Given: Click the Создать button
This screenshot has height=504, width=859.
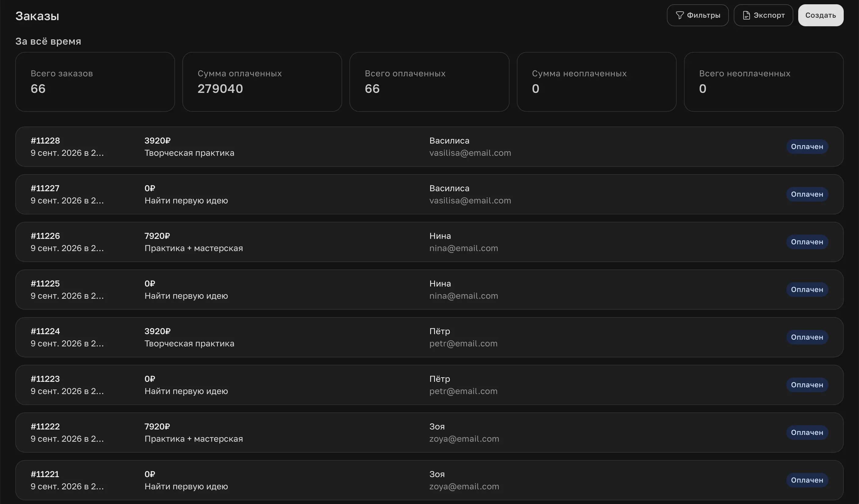Looking at the screenshot, I should coord(821,15).
